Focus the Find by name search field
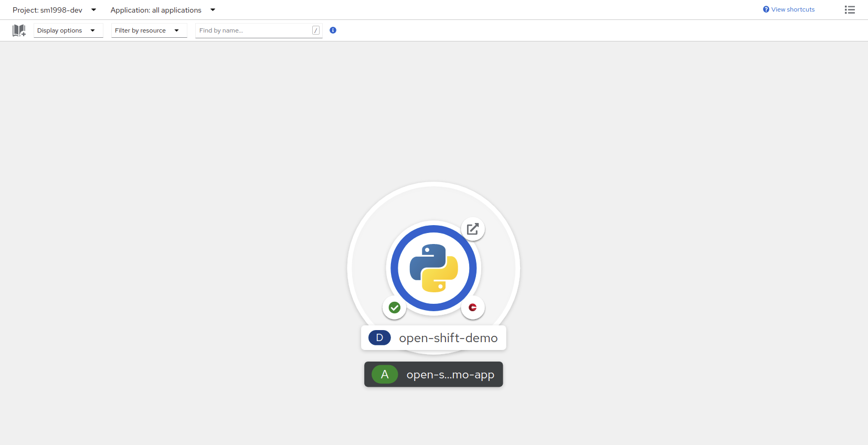868x445 pixels. pos(259,30)
